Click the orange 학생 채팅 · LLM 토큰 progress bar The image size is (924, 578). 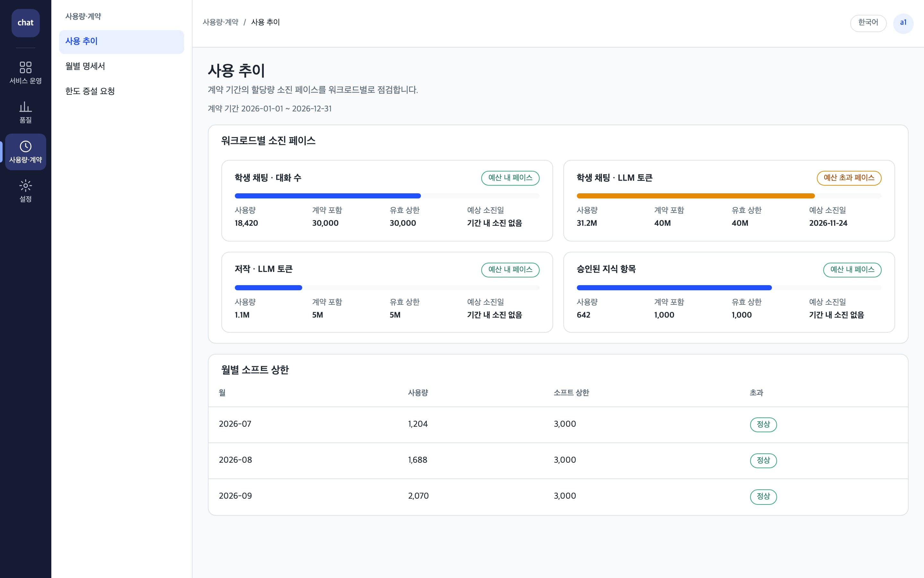[x=729, y=196]
